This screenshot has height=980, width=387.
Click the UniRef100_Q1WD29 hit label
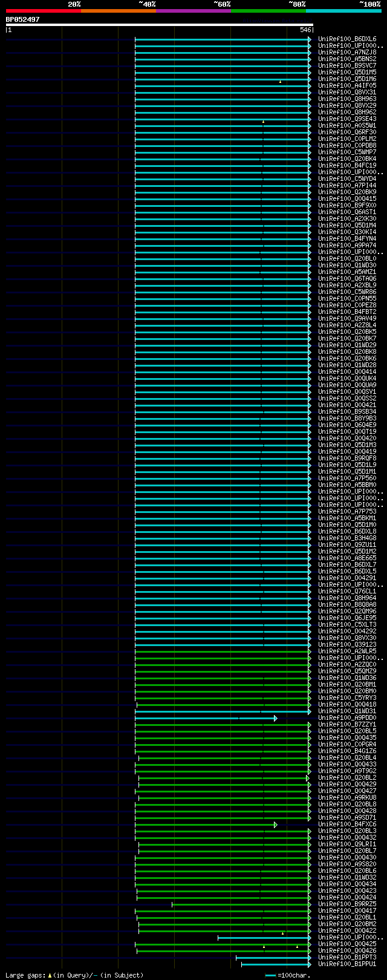347,345
